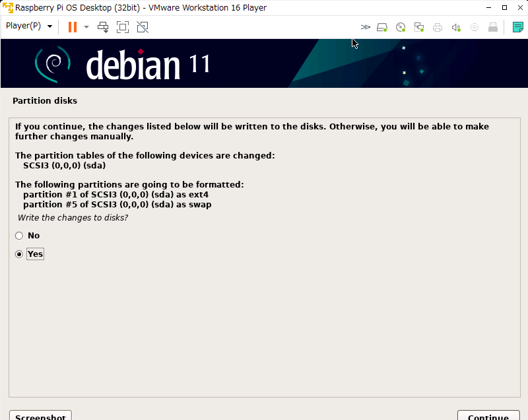This screenshot has width=528, height=420.
Task: Click the printer device icon
Action: (x=438, y=27)
